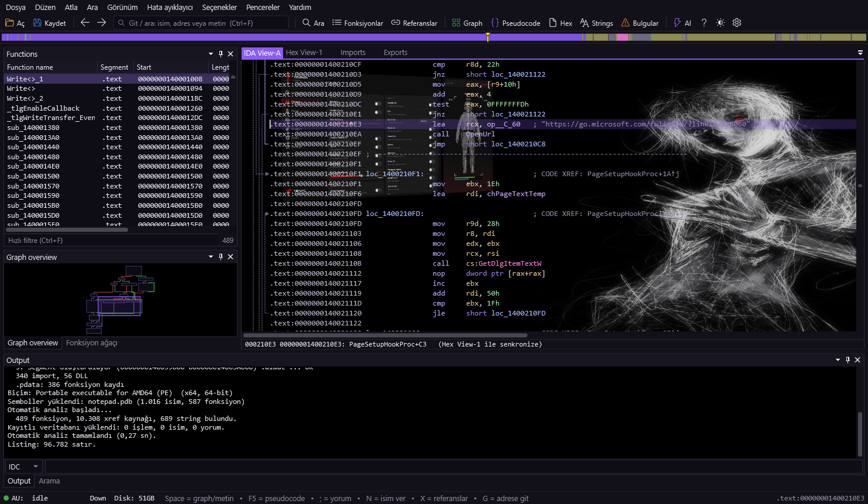This screenshot has width=868, height=504.
Task: Open the Strings toolbar button
Action: 597,23
